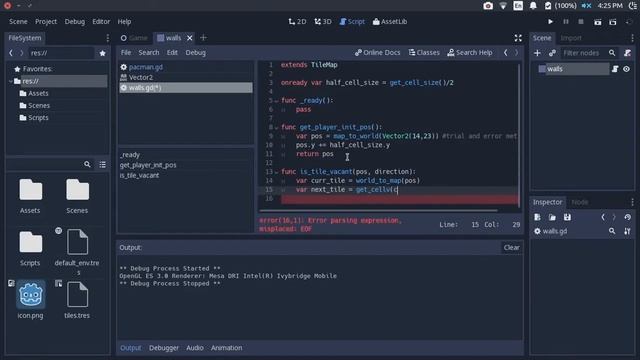Jump to _ready method

point(130,155)
